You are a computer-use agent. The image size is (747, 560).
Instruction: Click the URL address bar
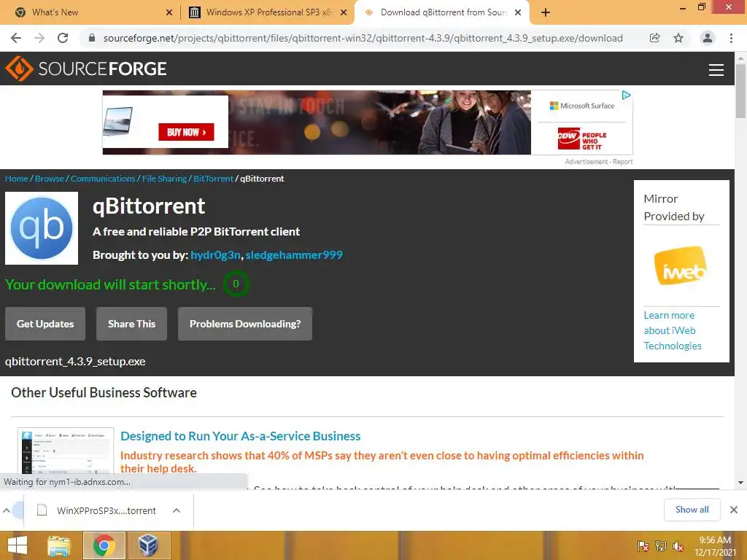[363, 38]
